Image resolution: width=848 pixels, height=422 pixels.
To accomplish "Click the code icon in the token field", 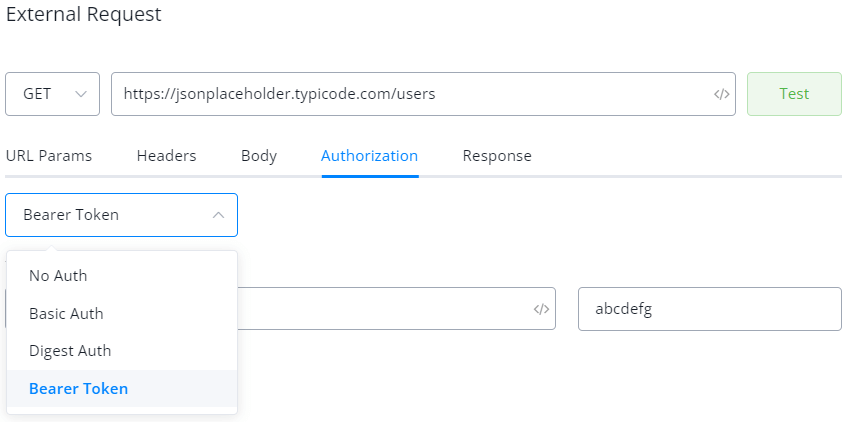I will (x=541, y=309).
